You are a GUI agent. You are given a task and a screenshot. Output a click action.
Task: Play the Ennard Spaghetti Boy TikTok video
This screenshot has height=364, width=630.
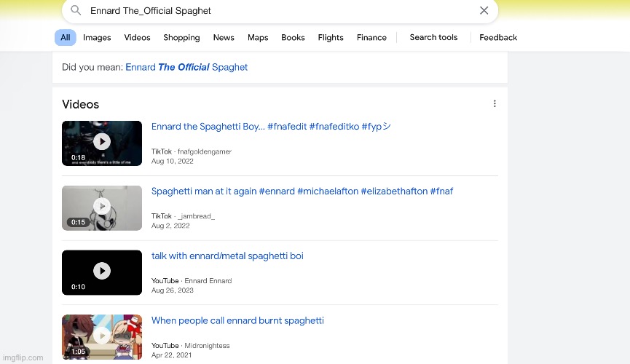click(102, 142)
